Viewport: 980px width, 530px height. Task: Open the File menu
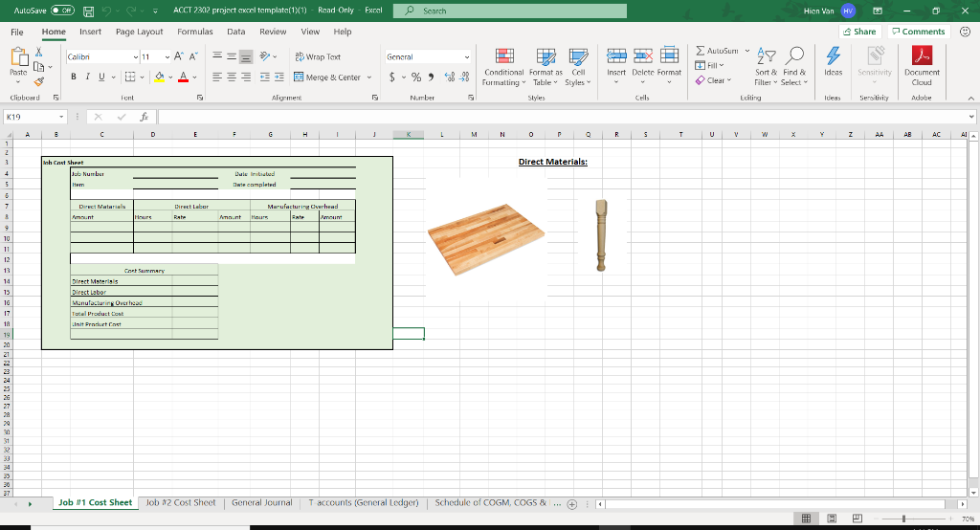point(17,32)
